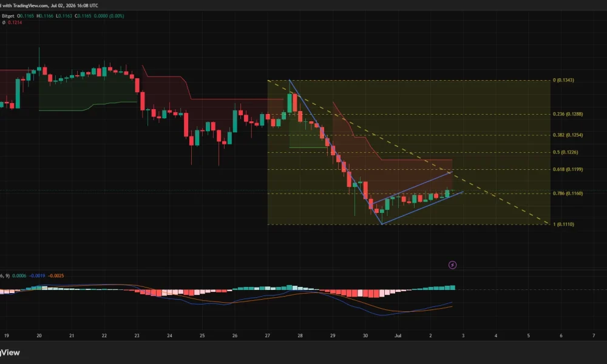This screenshot has width=607, height=364.
Task: Click the high price value H0.1166
Action: tap(45, 16)
